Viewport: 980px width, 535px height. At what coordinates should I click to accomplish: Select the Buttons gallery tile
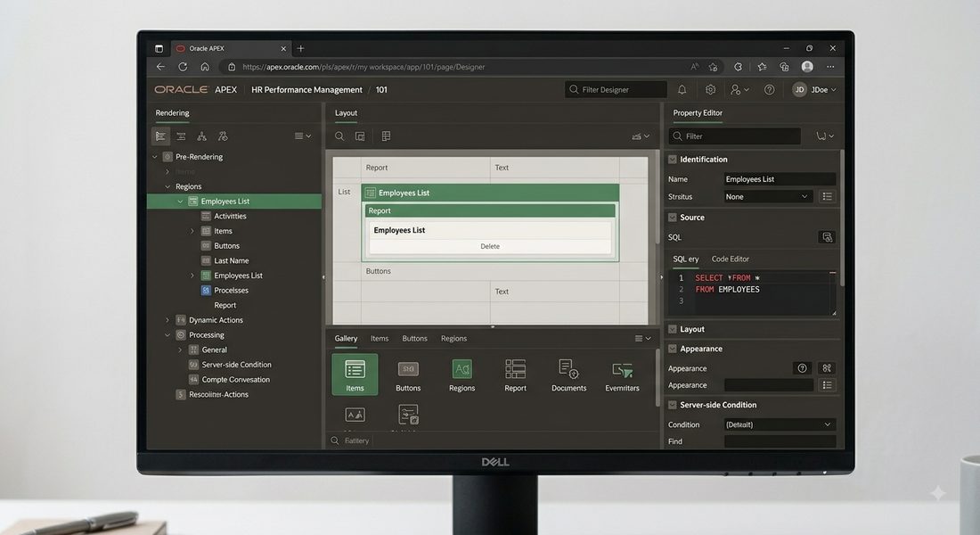click(408, 375)
